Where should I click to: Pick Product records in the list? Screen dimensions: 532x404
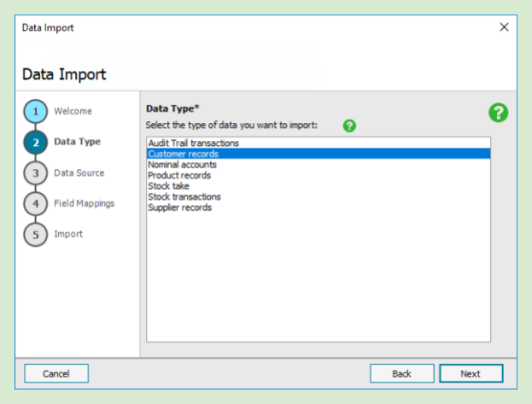pos(180,175)
